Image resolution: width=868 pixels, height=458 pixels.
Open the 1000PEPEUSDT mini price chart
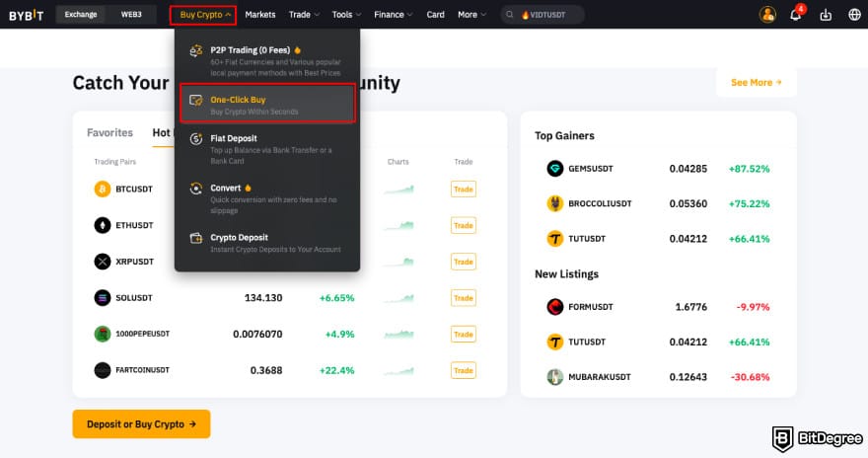click(x=398, y=334)
